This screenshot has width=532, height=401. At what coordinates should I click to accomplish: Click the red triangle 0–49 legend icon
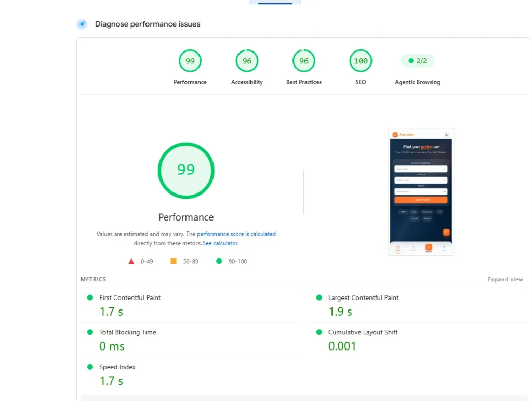pos(131,261)
